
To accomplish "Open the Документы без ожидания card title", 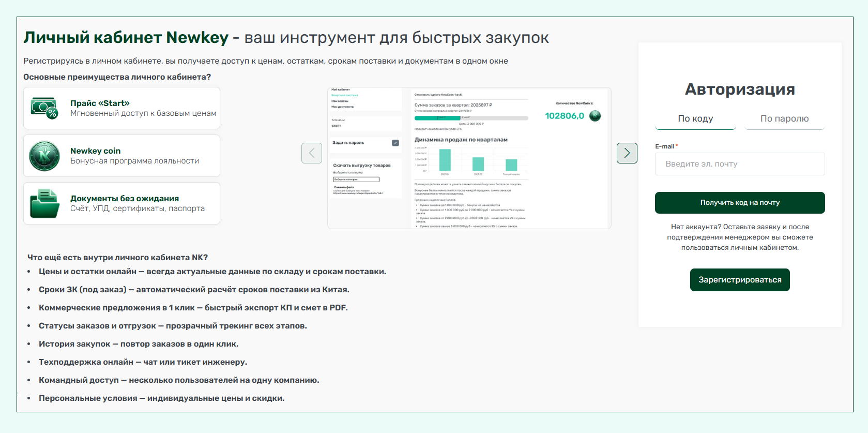I will click(125, 199).
